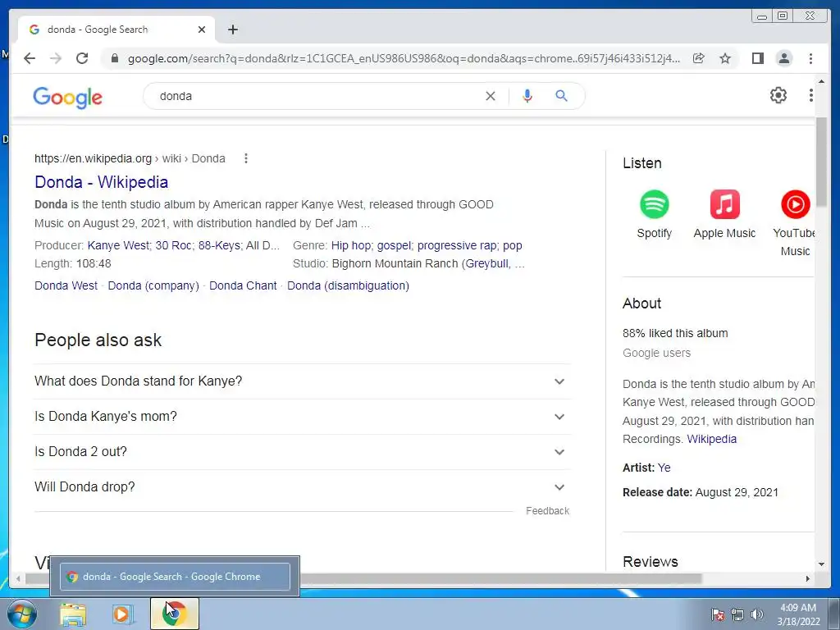Open the Donda - Wikipedia result

tap(101, 182)
